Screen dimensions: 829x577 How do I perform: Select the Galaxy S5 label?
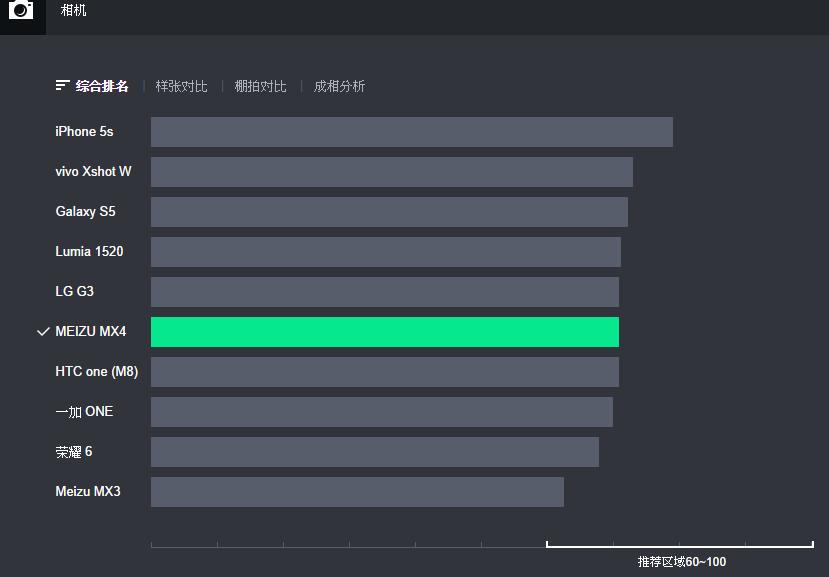(x=85, y=212)
